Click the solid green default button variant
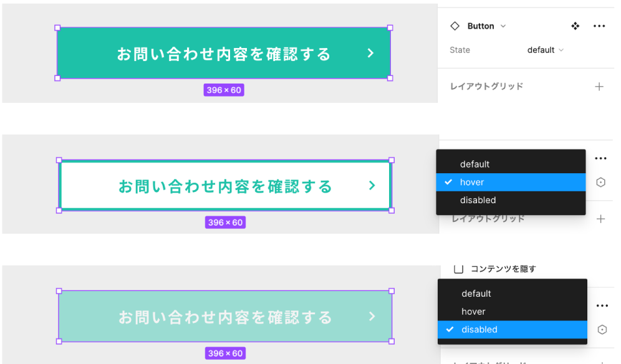Screen dimensions: 621x364 (224, 53)
